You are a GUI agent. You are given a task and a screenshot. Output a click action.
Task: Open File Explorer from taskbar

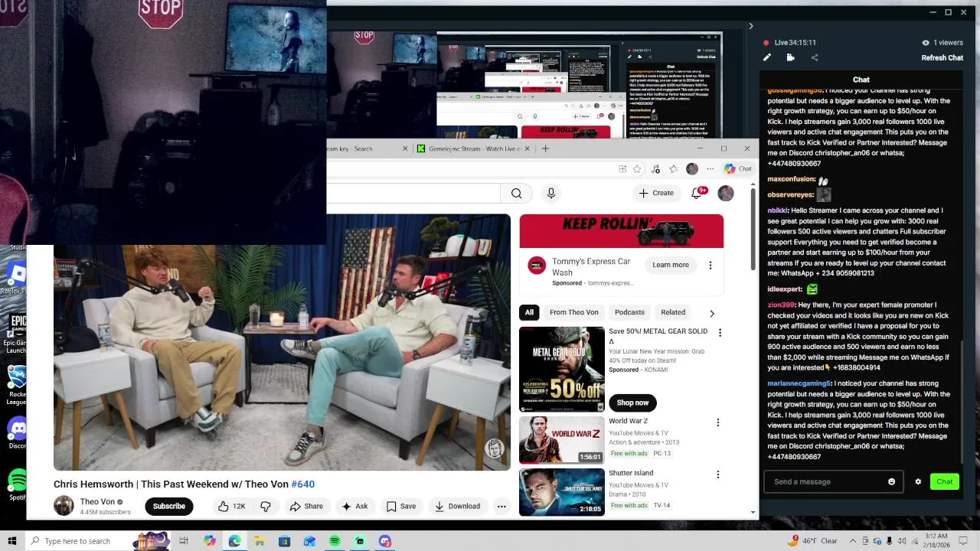[x=260, y=541]
